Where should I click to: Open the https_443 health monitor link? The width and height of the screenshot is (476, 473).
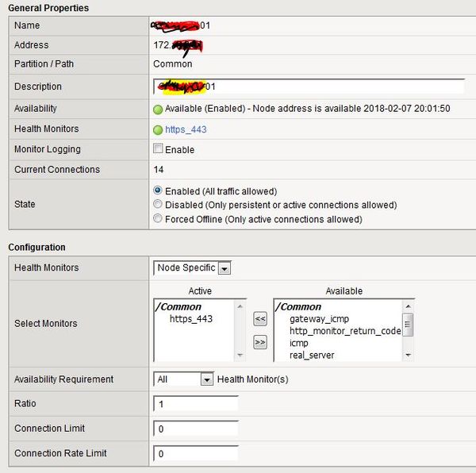click(186, 129)
